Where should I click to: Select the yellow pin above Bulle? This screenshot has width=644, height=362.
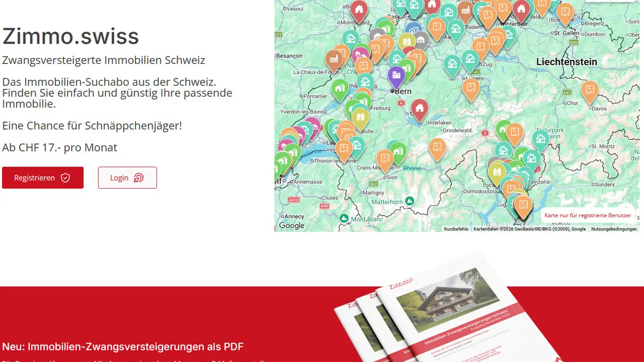[360, 119]
